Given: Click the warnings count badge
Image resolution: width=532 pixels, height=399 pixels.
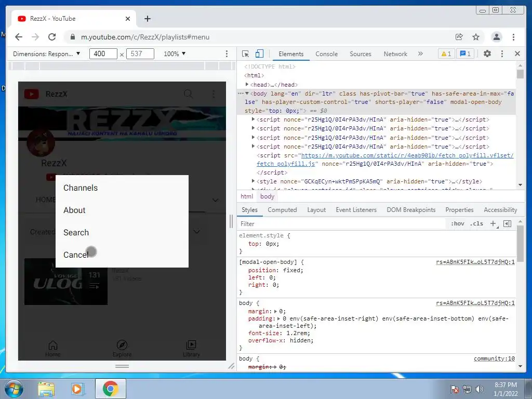Looking at the screenshot, I should pyautogui.click(x=446, y=54).
